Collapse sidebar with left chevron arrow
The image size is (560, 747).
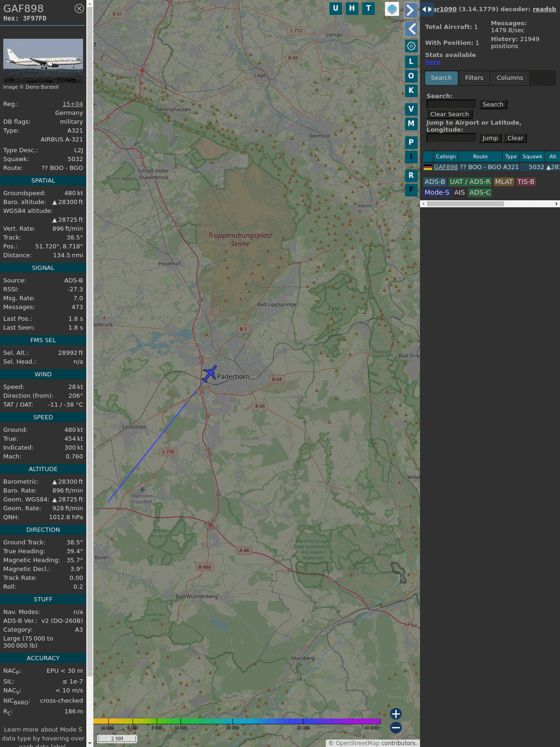click(411, 29)
